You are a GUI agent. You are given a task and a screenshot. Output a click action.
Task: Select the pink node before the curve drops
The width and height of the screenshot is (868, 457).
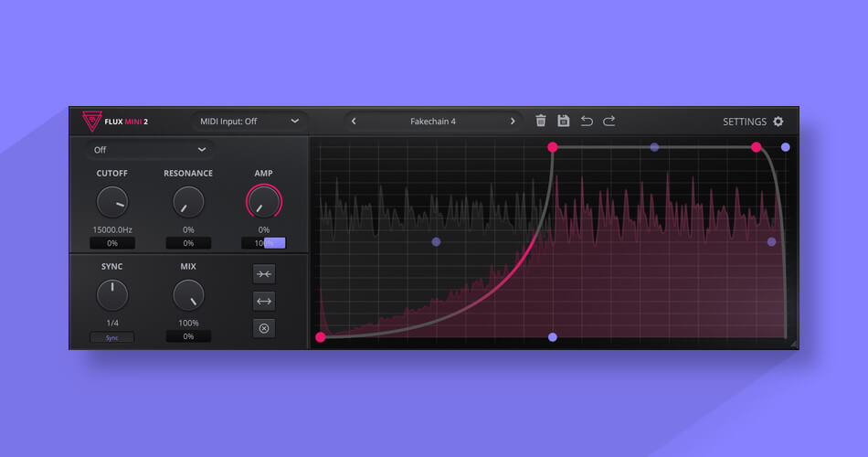click(757, 147)
